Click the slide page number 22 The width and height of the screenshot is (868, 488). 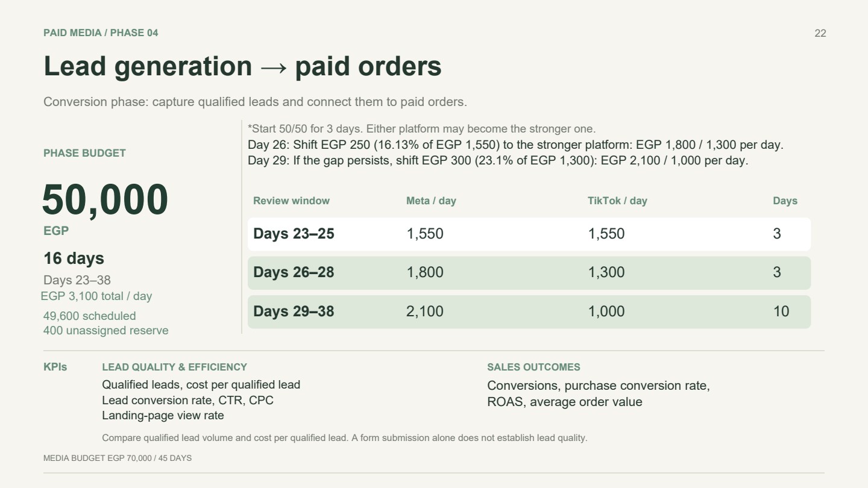point(820,33)
